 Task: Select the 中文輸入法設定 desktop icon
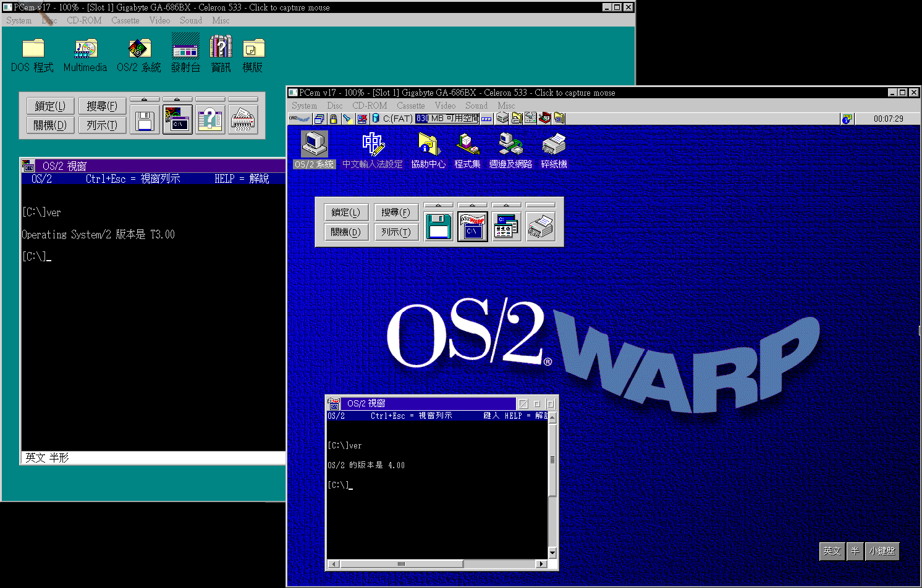(373, 151)
